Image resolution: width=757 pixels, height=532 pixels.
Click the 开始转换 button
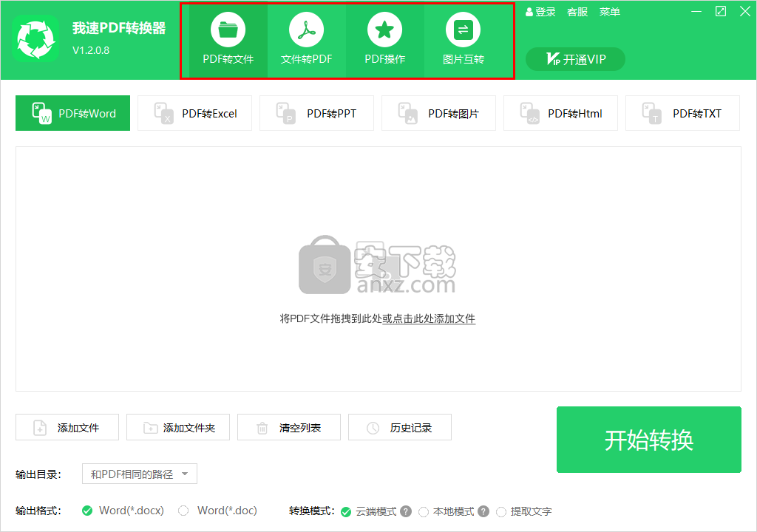point(649,440)
